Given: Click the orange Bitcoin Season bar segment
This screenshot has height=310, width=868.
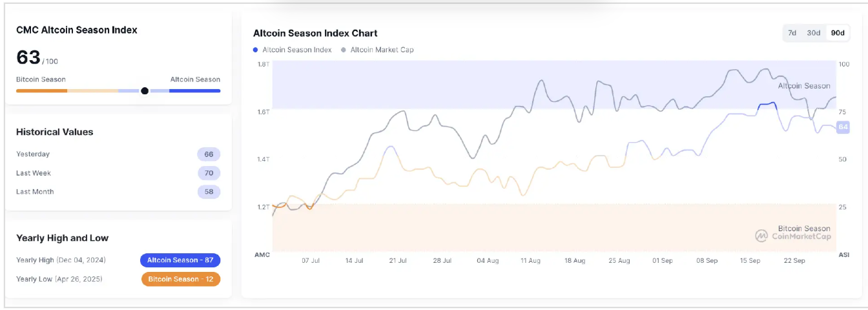Looking at the screenshot, I should pos(41,91).
